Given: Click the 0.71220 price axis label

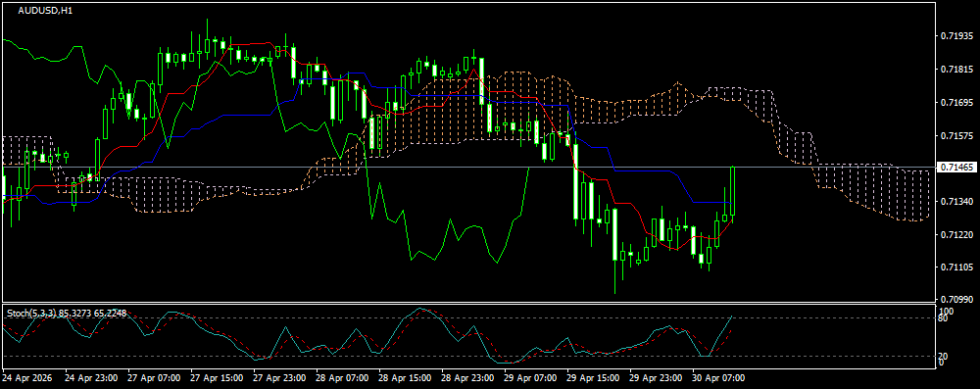Looking at the screenshot, I should 956,234.
